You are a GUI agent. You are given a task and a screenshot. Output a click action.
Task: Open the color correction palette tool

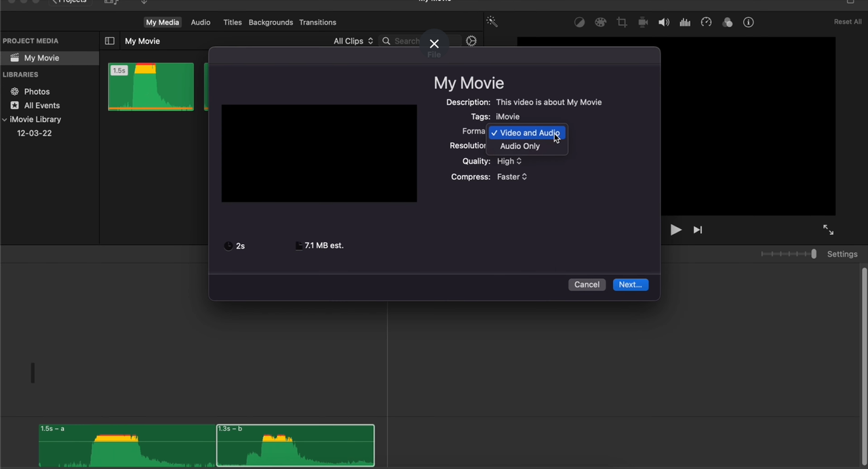point(600,22)
